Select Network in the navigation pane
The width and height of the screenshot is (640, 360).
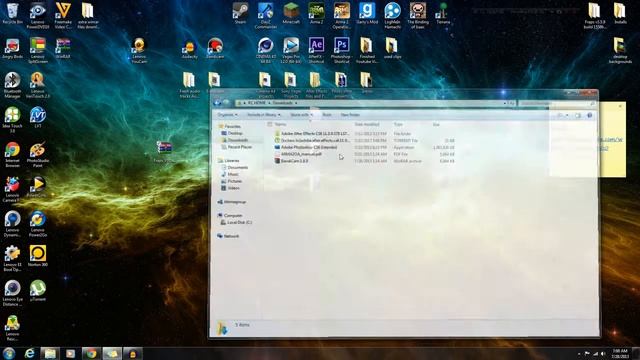(231, 236)
